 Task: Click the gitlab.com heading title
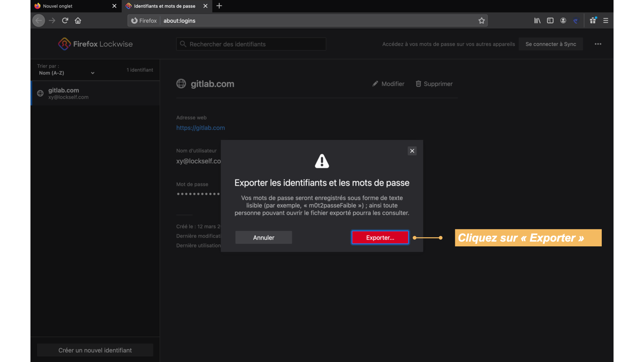pyautogui.click(x=212, y=84)
